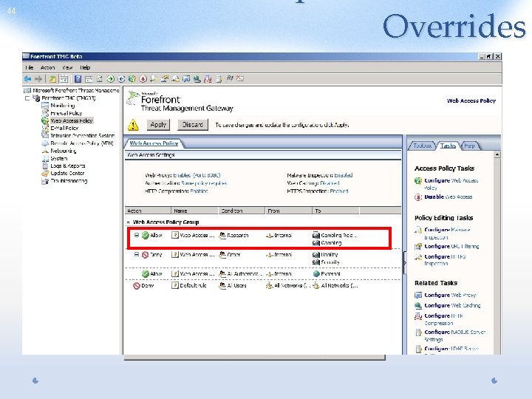Click the yellow warning icon beside Apply
The height and width of the screenshot is (399, 532).
133,125
